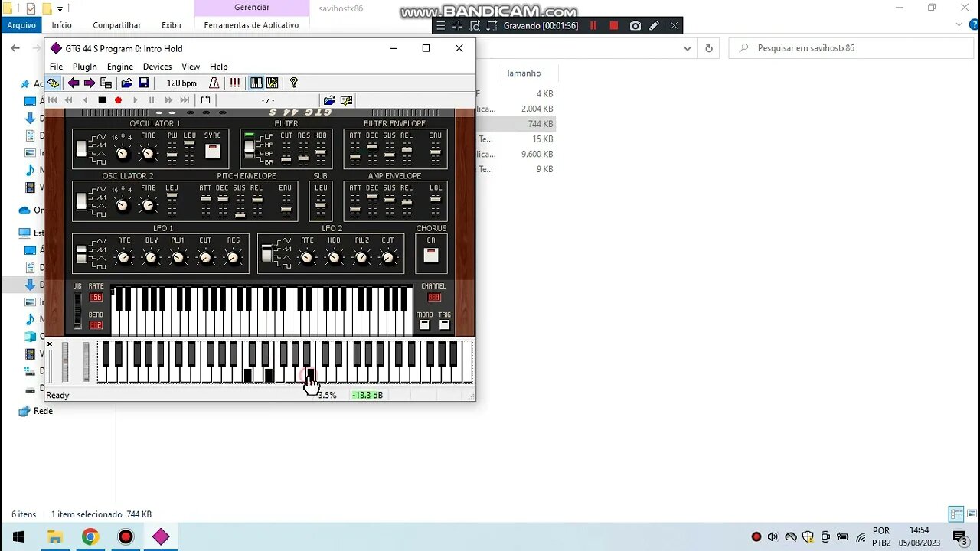Select the next program purple right arrow
The height and width of the screenshot is (551, 980).
tap(90, 83)
